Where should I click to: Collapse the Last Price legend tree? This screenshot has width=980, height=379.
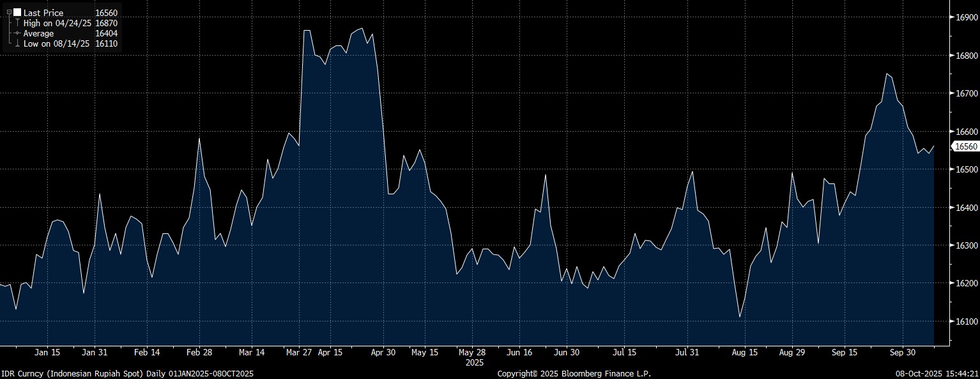click(x=9, y=13)
